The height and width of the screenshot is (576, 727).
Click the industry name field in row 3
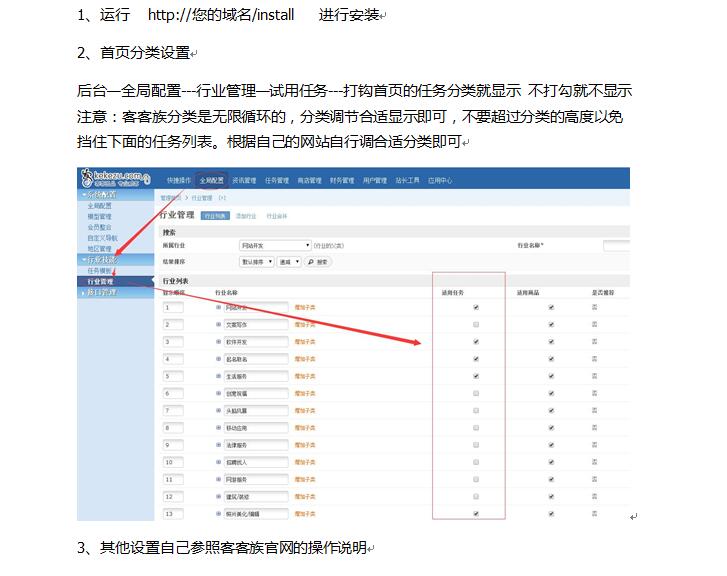(256, 342)
